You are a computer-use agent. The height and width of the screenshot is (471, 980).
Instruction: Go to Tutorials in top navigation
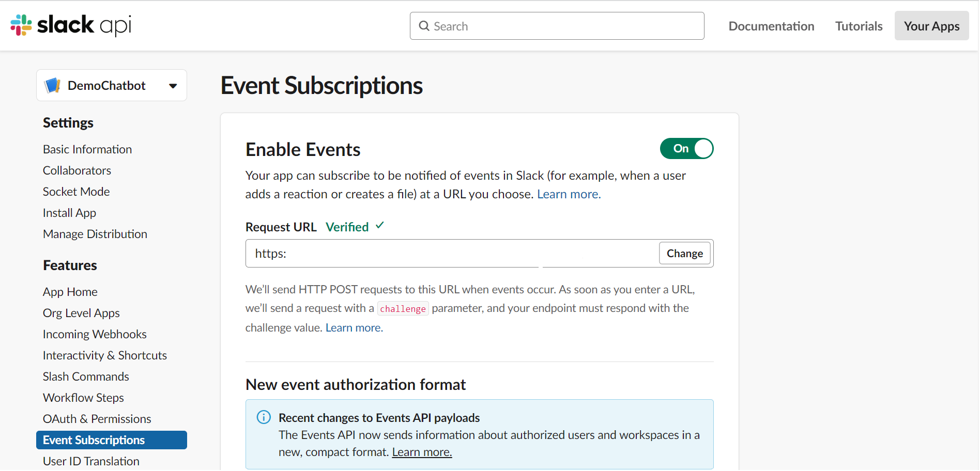point(859,26)
